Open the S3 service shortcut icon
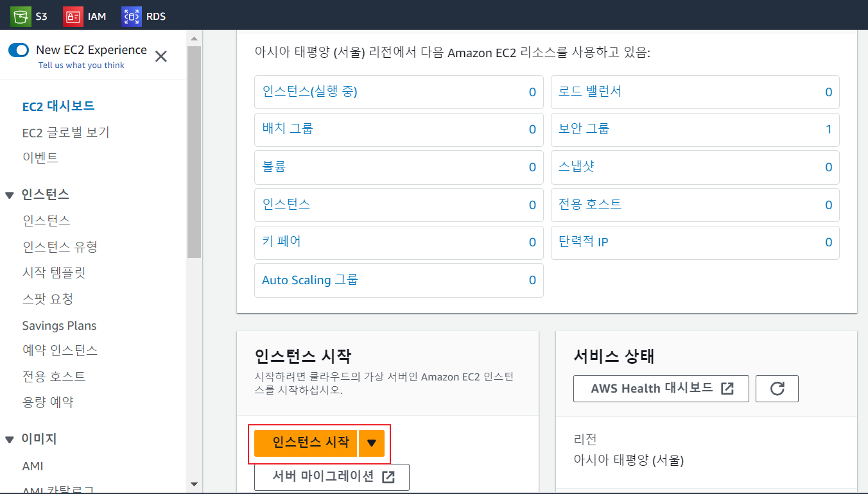 click(x=21, y=16)
